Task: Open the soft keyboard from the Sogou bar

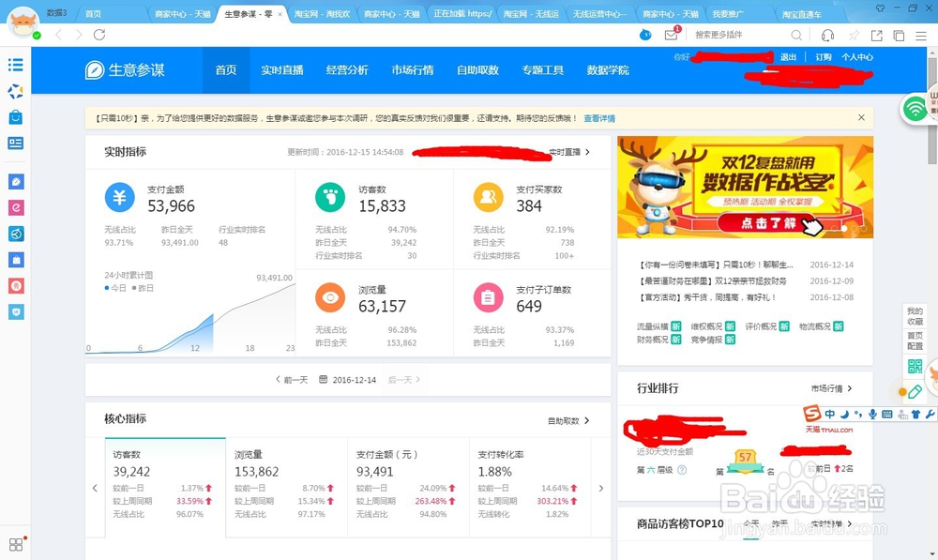Action: click(x=887, y=414)
